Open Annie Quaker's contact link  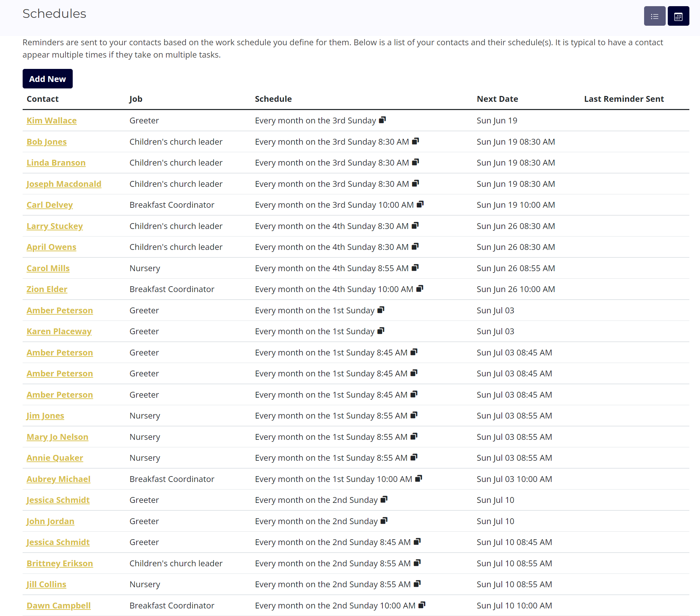pyautogui.click(x=55, y=458)
